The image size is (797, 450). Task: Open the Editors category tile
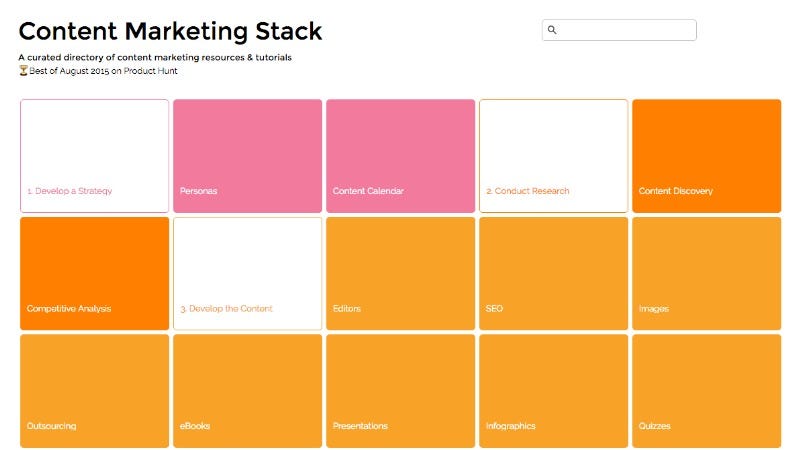coord(400,273)
